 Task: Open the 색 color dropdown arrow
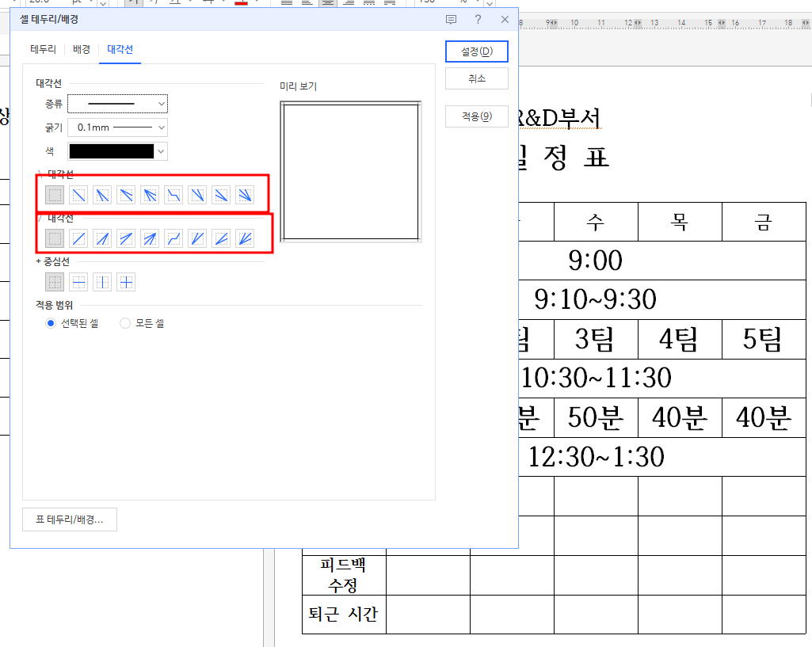point(162,151)
